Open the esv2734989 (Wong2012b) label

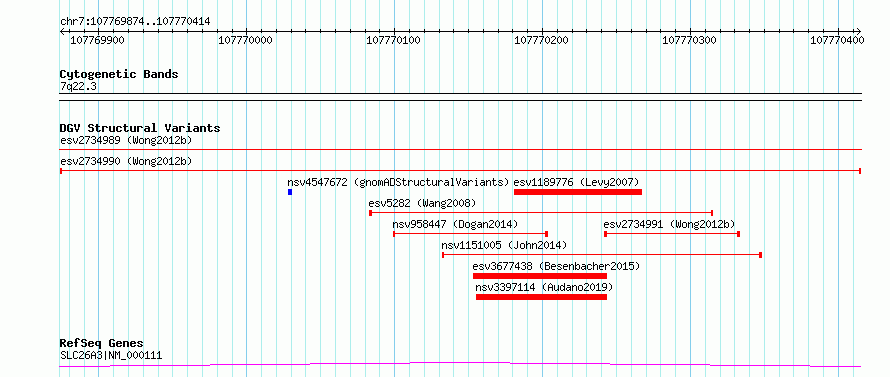coord(126,140)
